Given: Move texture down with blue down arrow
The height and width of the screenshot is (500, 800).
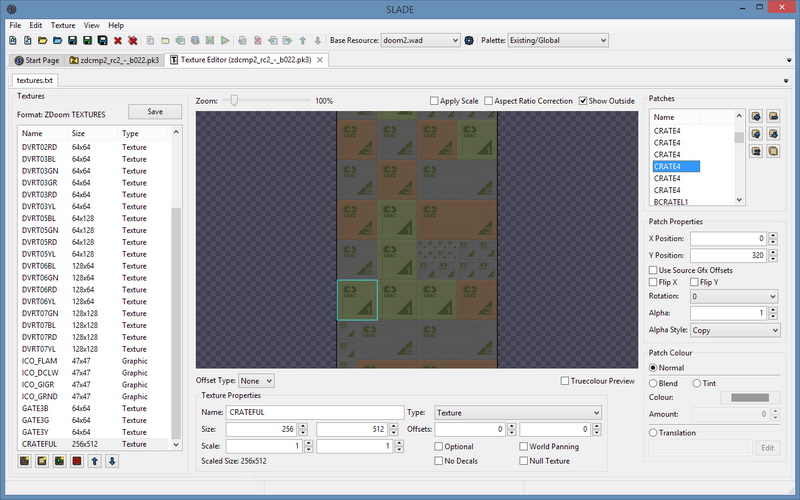Looking at the screenshot, I should pos(112,461).
